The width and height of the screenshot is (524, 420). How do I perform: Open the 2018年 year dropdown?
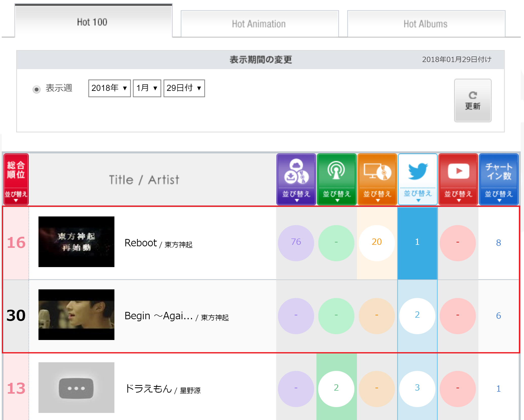click(x=109, y=88)
